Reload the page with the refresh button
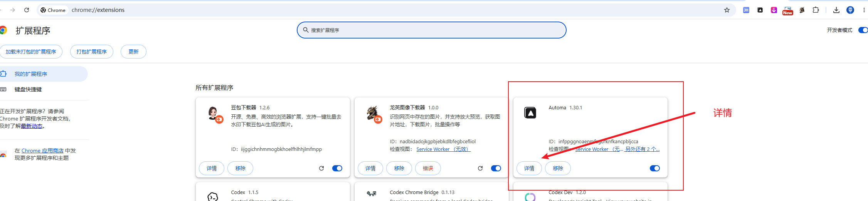868x201 pixels. 27,10
